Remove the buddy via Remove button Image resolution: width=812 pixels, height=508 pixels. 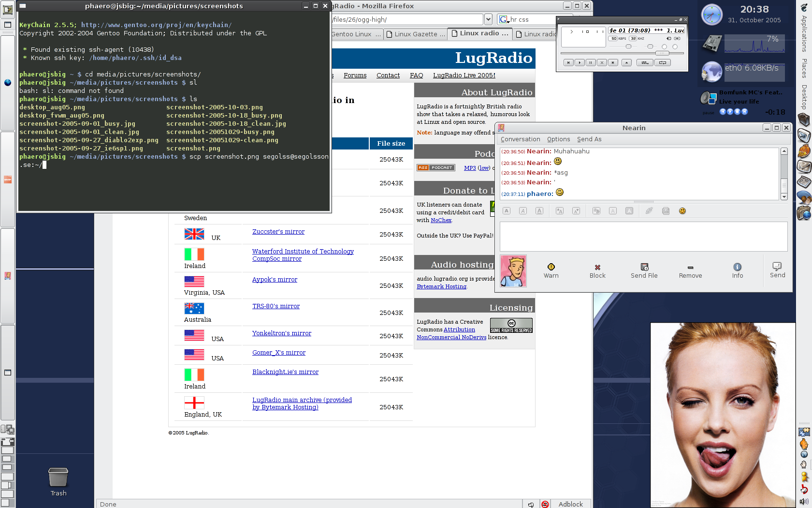pyautogui.click(x=690, y=271)
